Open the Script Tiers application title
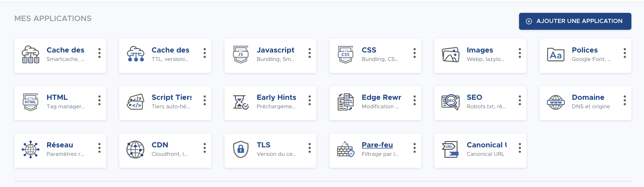644x187 pixels. click(x=172, y=97)
